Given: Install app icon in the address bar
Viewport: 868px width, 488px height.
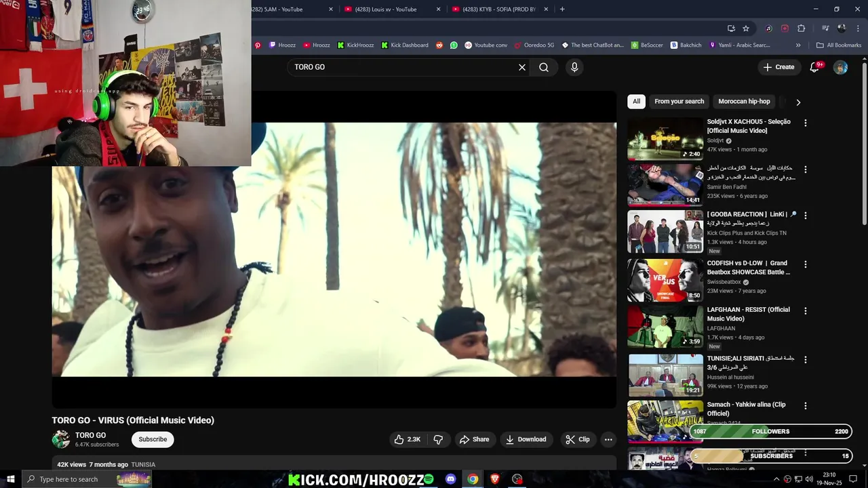Looking at the screenshot, I should click(x=731, y=28).
